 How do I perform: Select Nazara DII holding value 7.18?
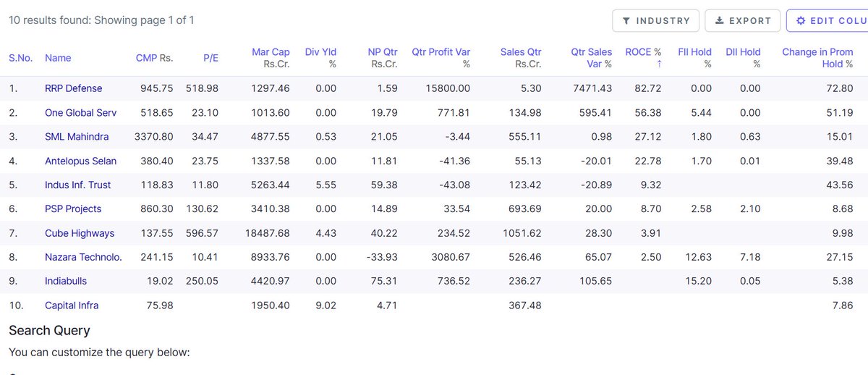point(750,257)
